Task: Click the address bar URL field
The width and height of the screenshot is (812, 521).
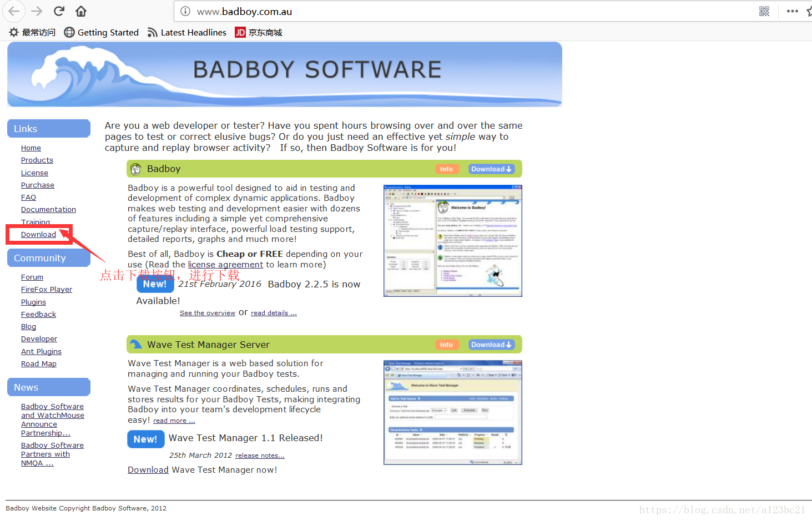Action: pos(466,11)
